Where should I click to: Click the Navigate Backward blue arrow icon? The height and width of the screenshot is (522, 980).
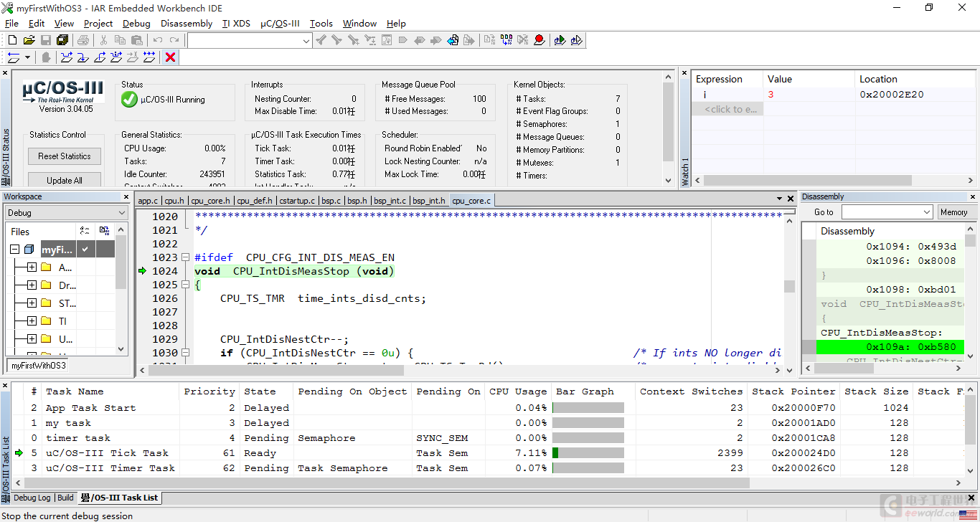coord(453,40)
